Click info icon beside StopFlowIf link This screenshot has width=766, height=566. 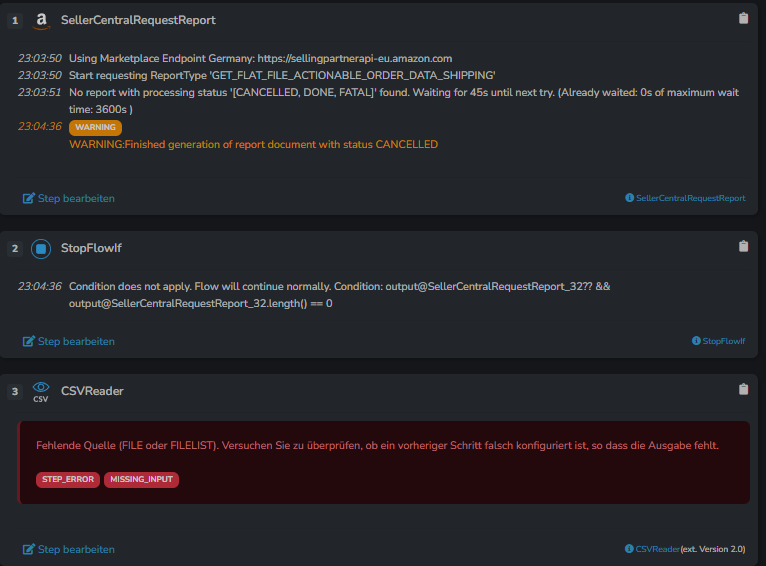(x=696, y=341)
